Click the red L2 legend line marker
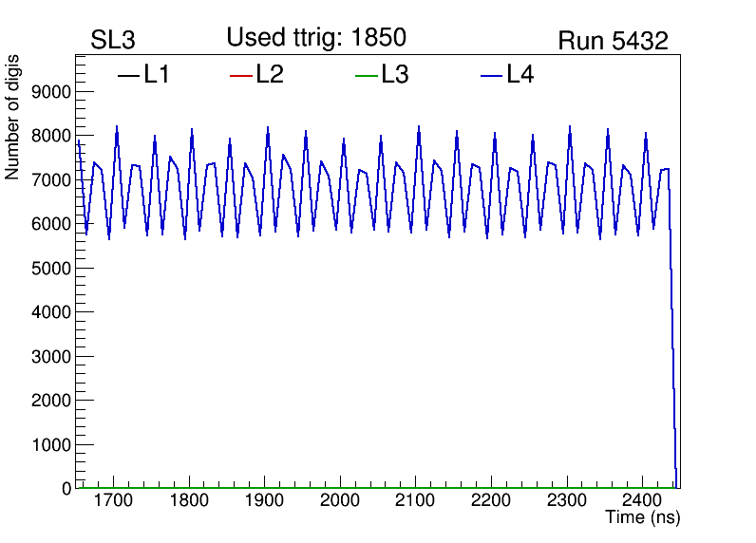 [241, 76]
